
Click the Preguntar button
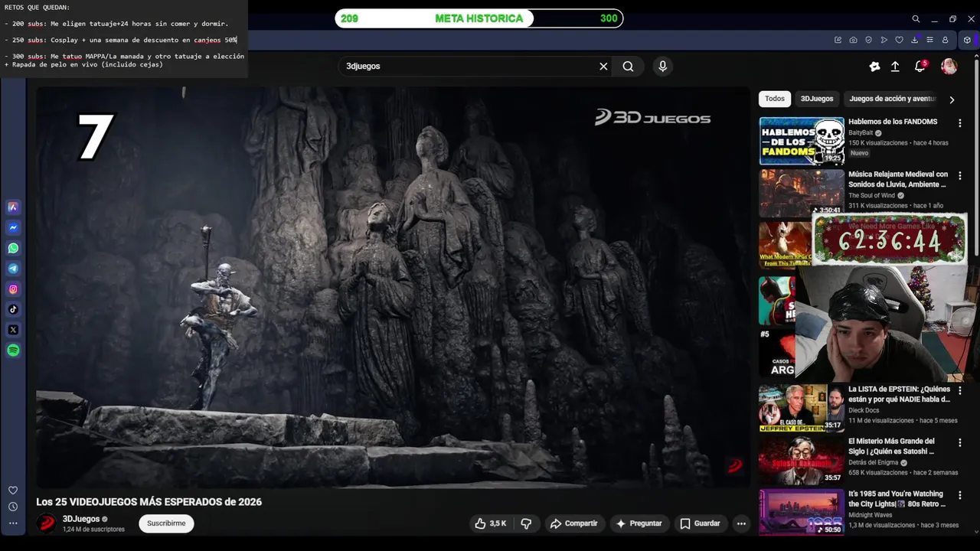click(x=639, y=523)
